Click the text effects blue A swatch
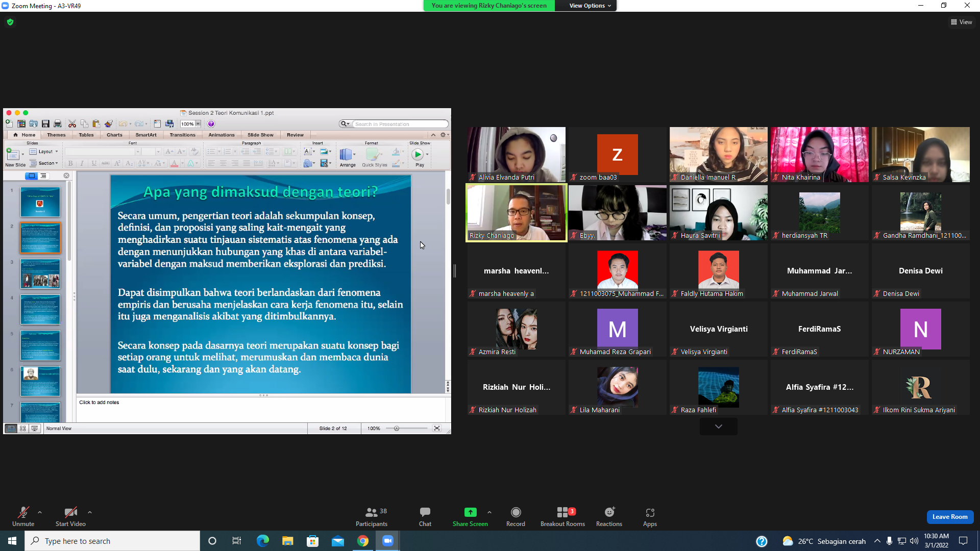The height and width of the screenshot is (551, 980). click(x=190, y=163)
